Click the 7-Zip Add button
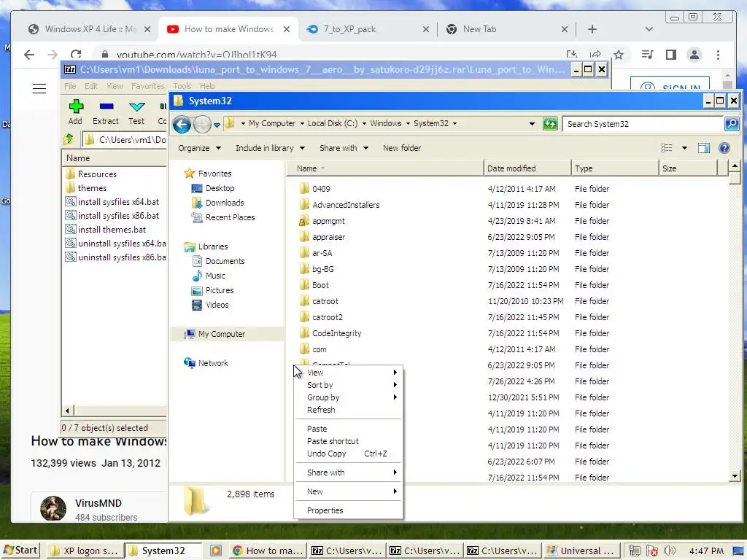 tap(75, 112)
